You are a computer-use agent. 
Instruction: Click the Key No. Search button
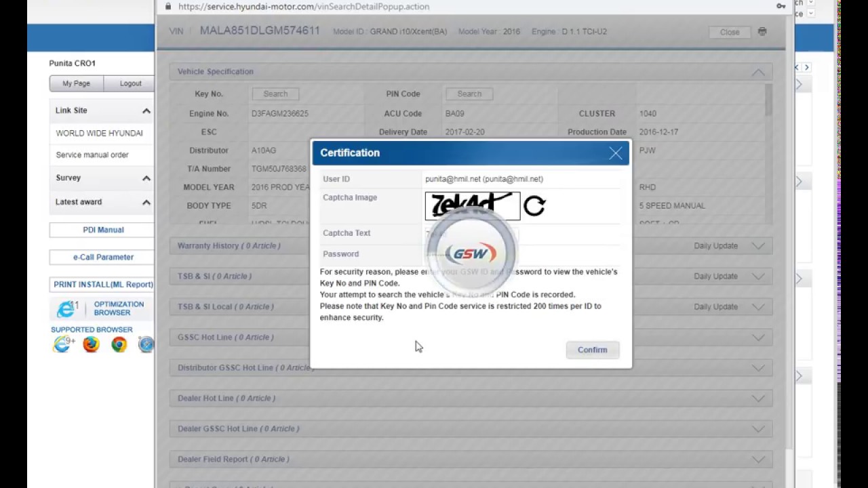275,94
